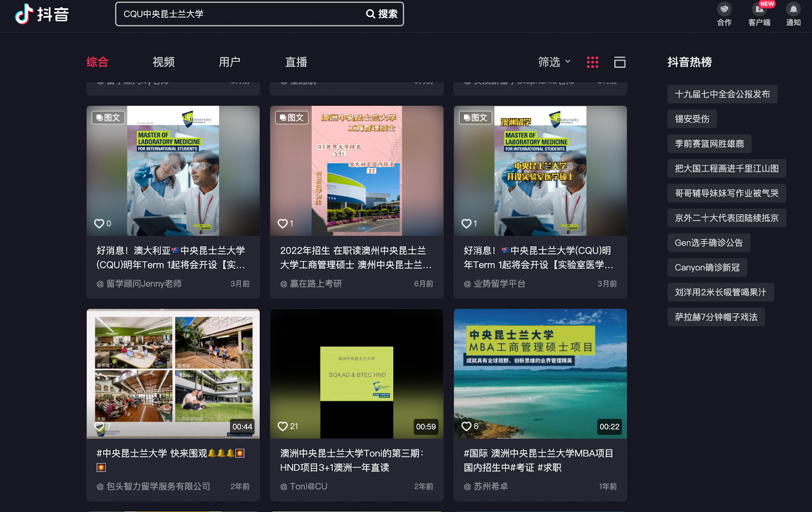Open author 赢在路上考研
The width and height of the screenshot is (812, 512).
click(x=311, y=284)
